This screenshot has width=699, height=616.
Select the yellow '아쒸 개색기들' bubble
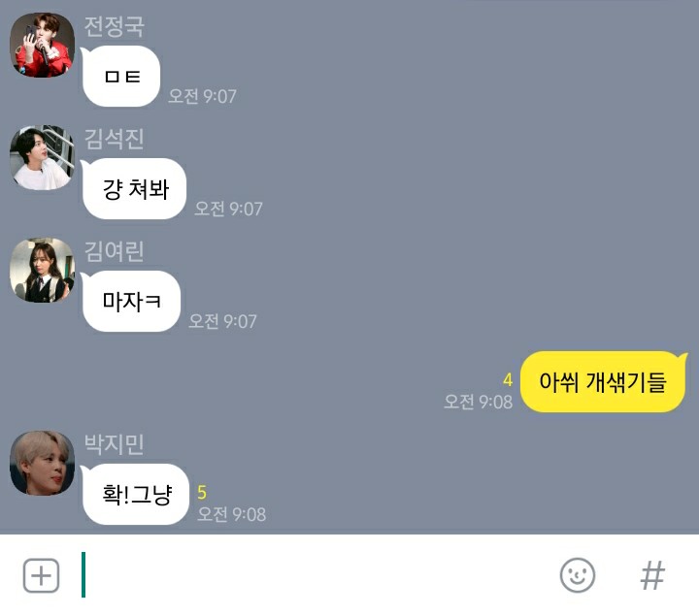604,381
